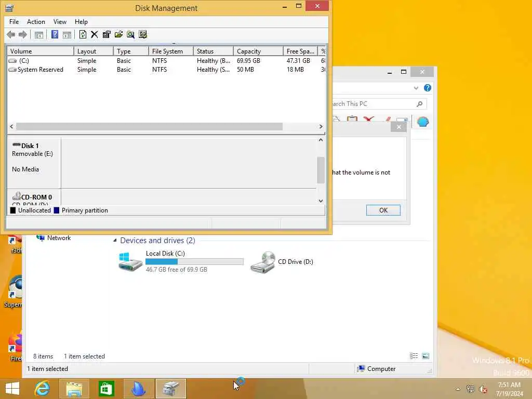The image size is (532, 399).
Task: Click the left arrow of the horizontal scrollbar
Action: click(x=11, y=127)
